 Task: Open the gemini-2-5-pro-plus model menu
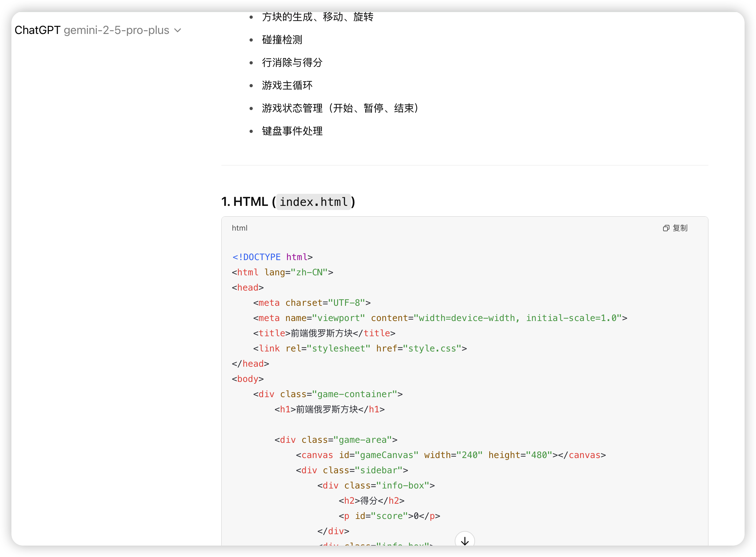[x=116, y=30]
